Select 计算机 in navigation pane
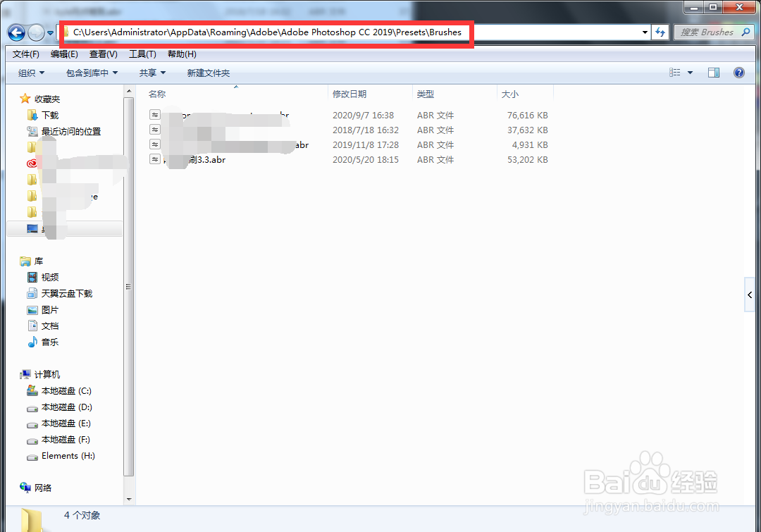This screenshot has height=532, width=761. tap(47, 375)
